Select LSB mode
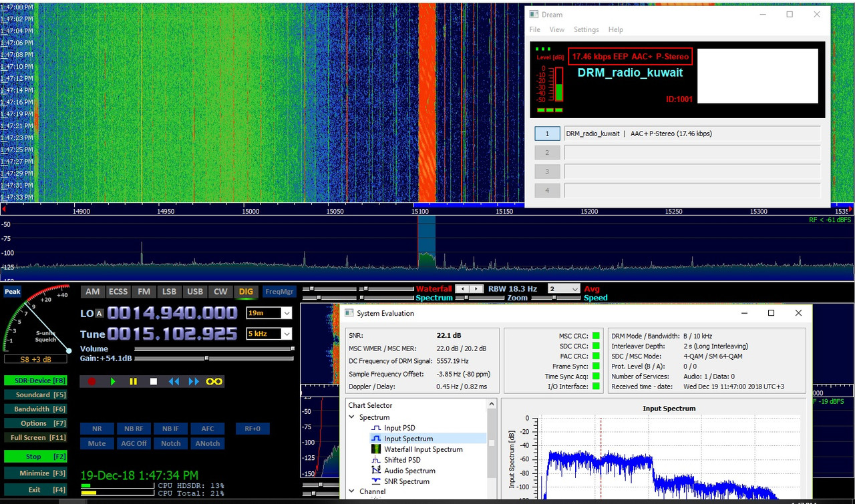This screenshot has height=504, width=855. (169, 292)
